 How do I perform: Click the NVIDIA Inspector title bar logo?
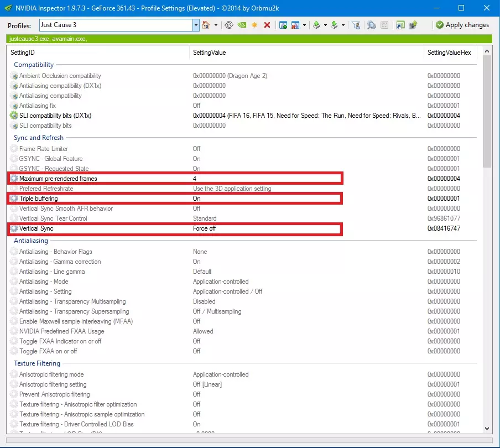click(x=8, y=8)
